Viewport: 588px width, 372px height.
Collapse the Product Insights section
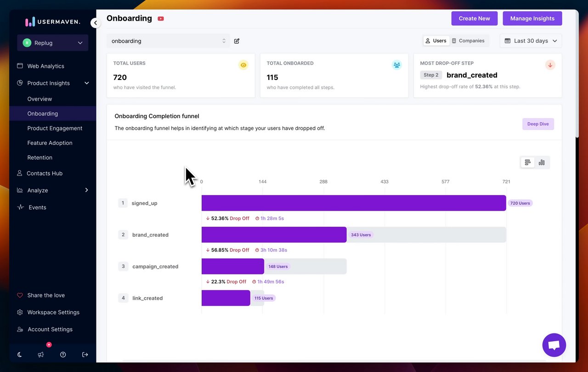[86, 83]
